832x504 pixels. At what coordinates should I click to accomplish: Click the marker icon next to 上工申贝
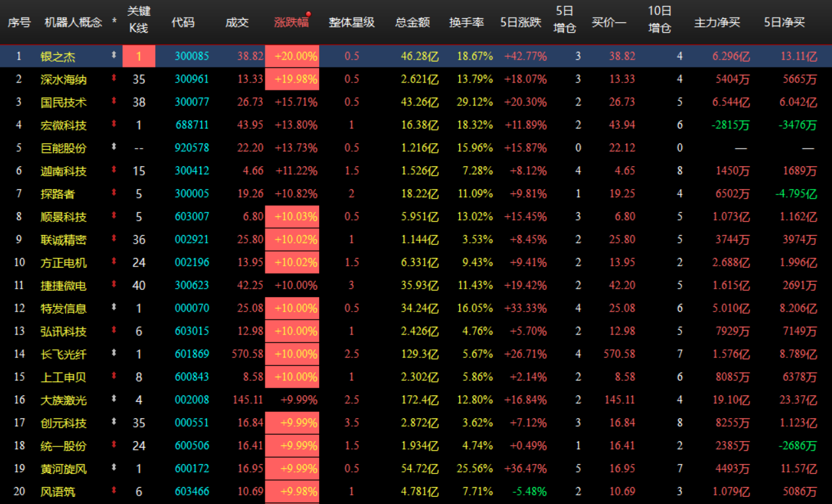point(114,376)
